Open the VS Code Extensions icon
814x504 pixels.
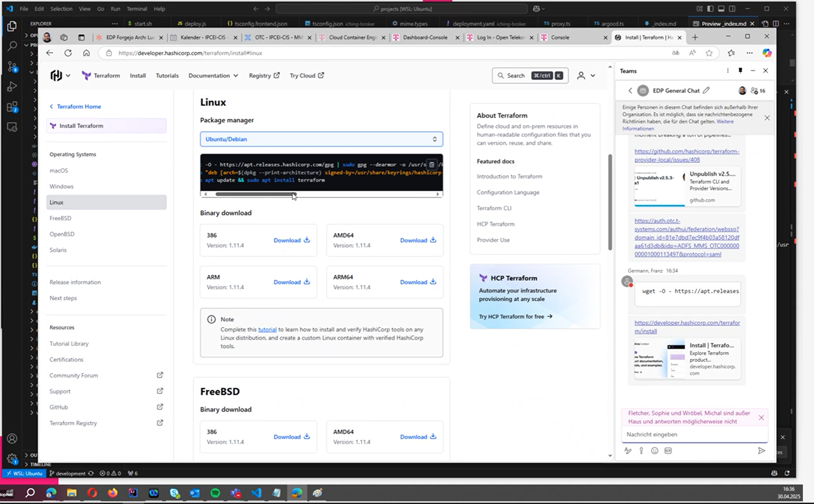point(12,107)
